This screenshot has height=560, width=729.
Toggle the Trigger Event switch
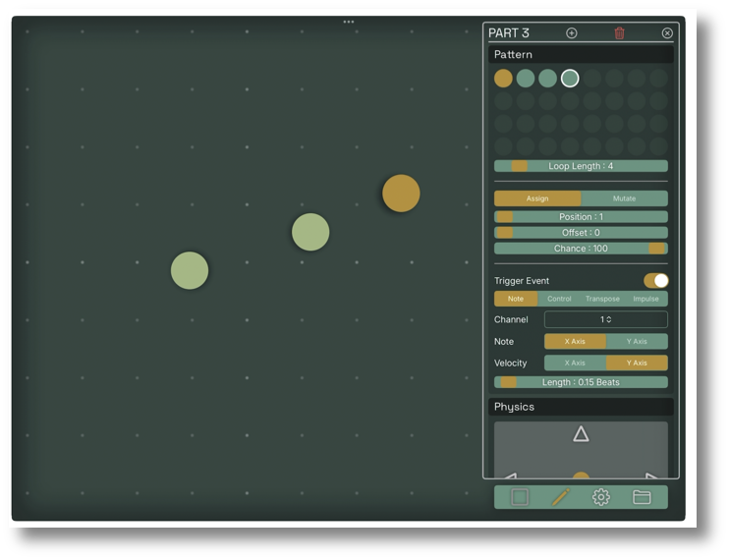[x=656, y=281]
